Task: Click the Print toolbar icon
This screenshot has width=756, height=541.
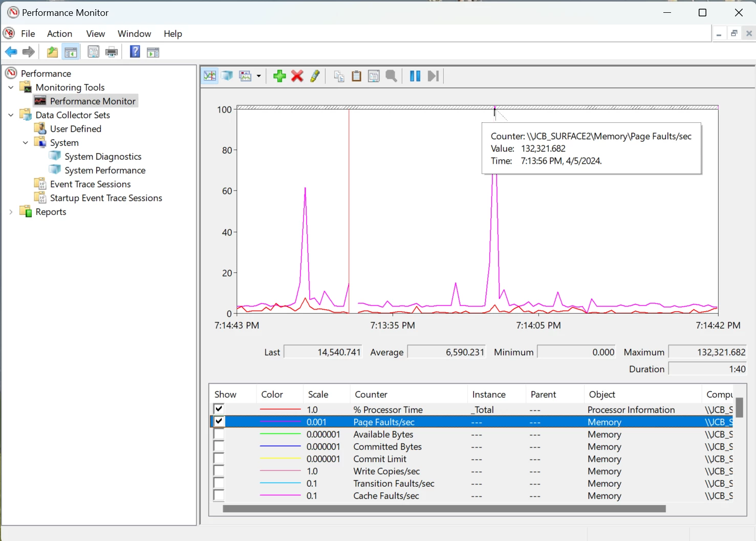Action: point(112,52)
